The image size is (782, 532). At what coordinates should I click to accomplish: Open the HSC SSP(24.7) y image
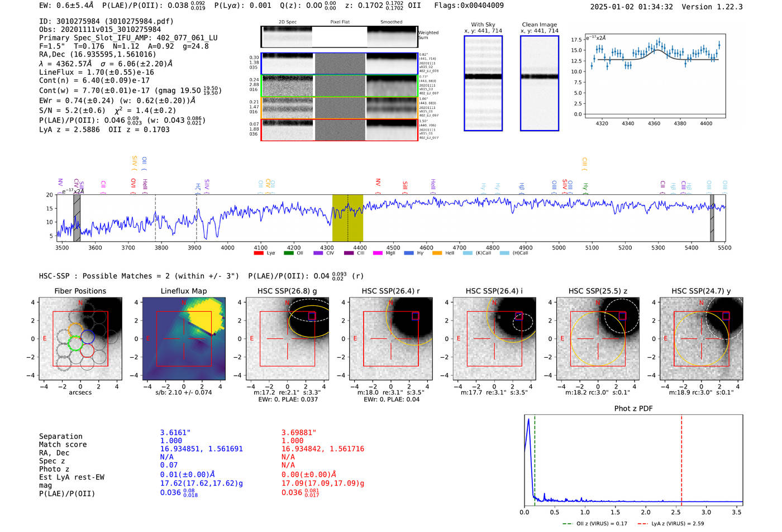click(702, 339)
